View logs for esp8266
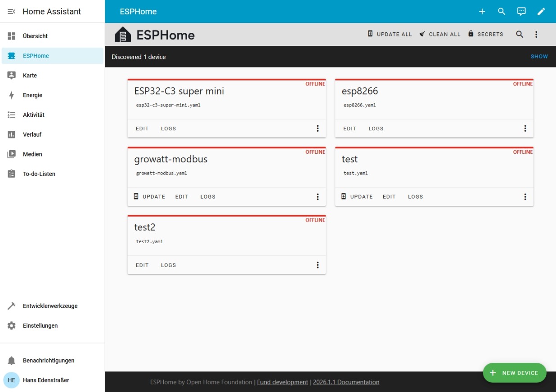Viewport: 556px width, 392px height. (x=376, y=129)
